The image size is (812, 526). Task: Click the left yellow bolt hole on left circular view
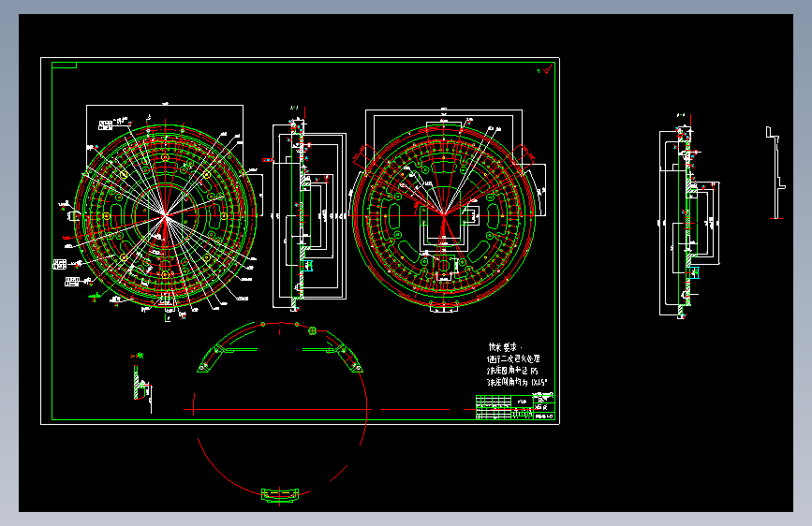pyautogui.click(x=107, y=216)
